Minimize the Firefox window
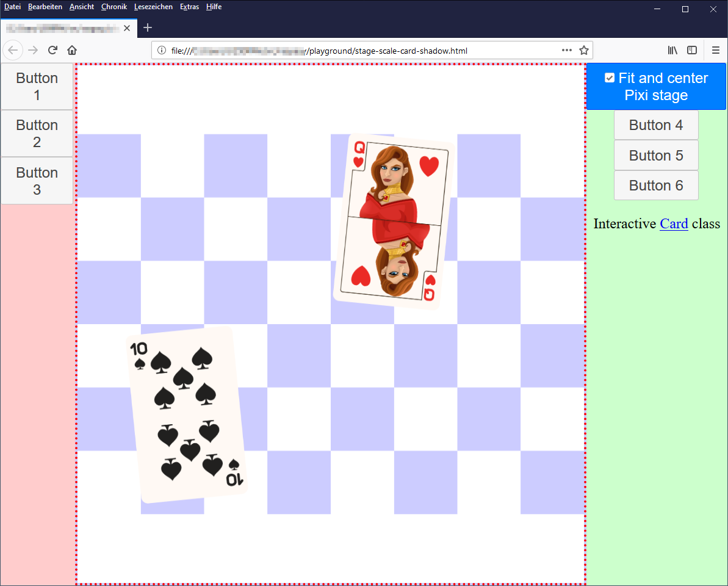Image resolution: width=728 pixels, height=586 pixels. pos(657,9)
